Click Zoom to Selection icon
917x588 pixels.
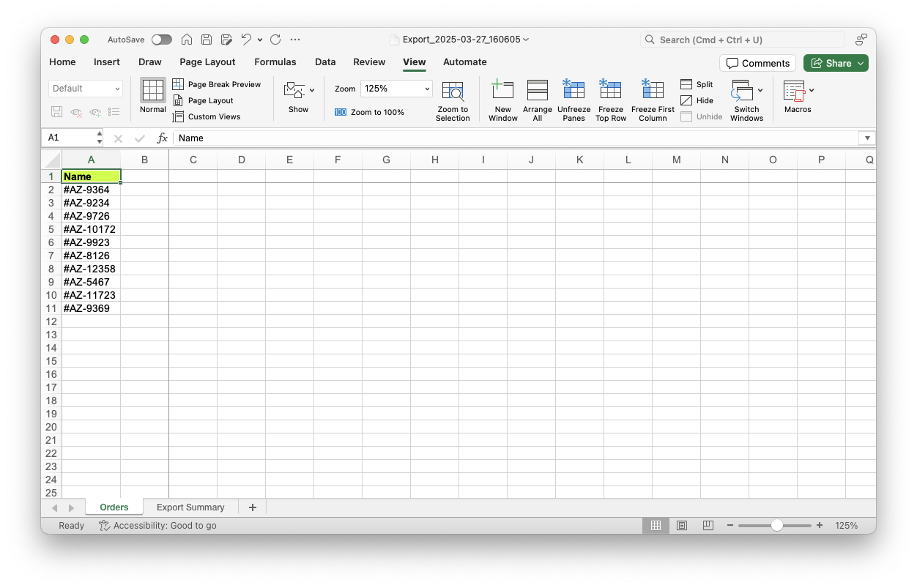click(x=453, y=92)
